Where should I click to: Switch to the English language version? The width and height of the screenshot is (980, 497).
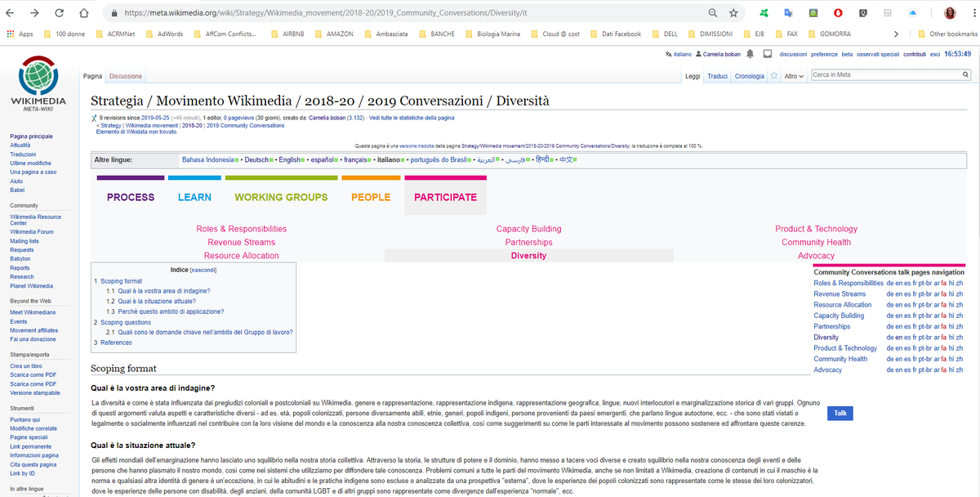(x=290, y=159)
